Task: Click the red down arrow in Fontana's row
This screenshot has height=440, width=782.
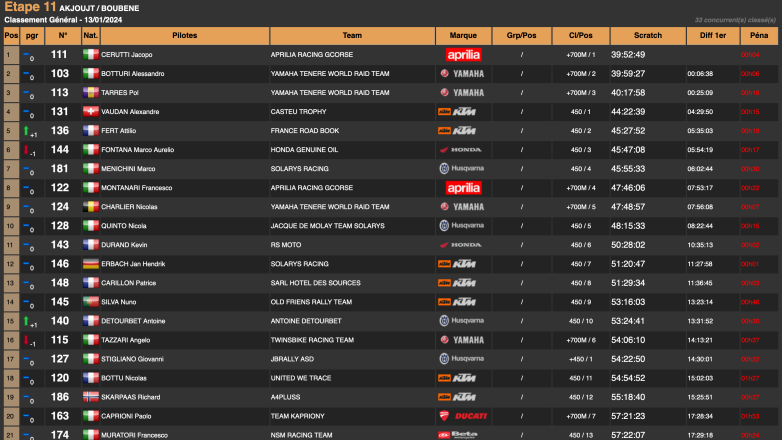Action: pyautogui.click(x=26, y=150)
